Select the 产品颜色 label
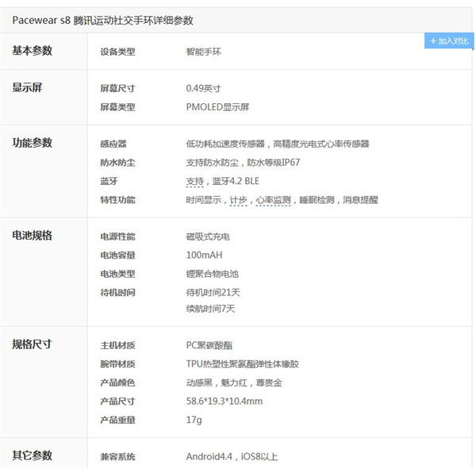 [117, 383]
